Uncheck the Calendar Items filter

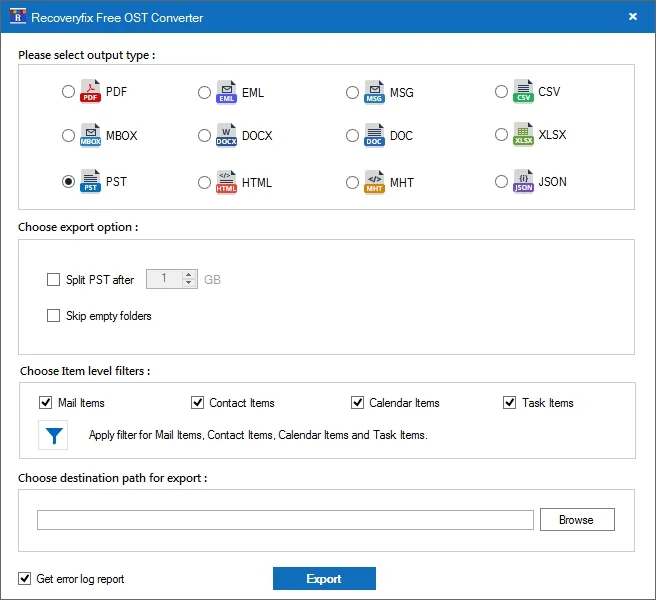(357, 403)
